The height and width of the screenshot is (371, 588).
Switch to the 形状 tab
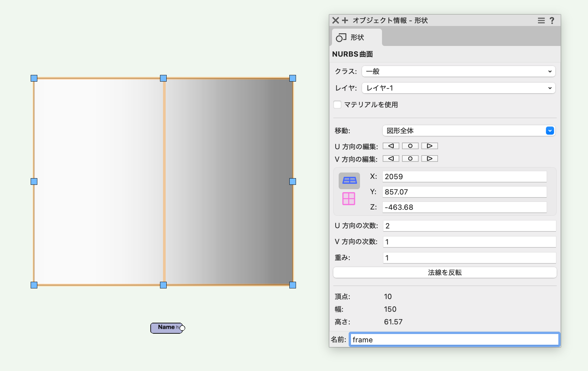pyautogui.click(x=357, y=37)
